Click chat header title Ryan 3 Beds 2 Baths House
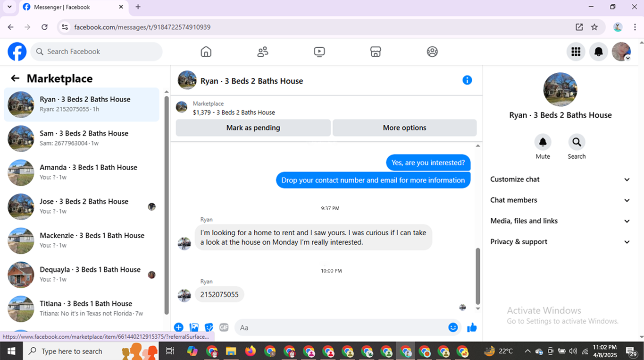 (x=251, y=81)
